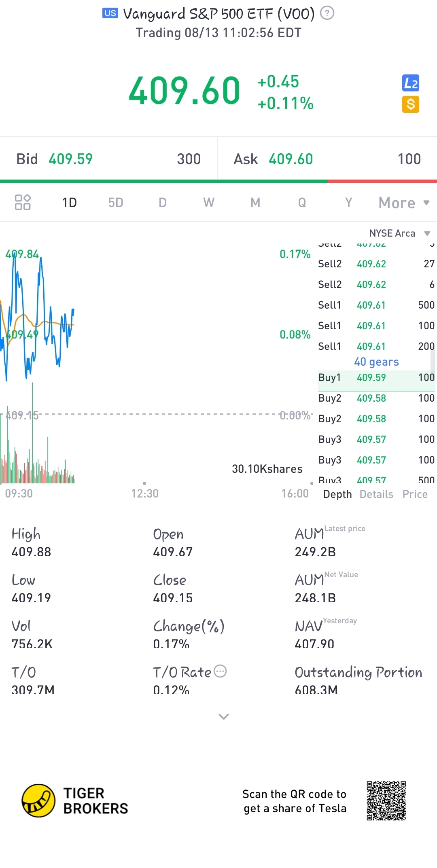Open the chart layout grid icon
This screenshot has height=868, width=437.
coord(23,202)
